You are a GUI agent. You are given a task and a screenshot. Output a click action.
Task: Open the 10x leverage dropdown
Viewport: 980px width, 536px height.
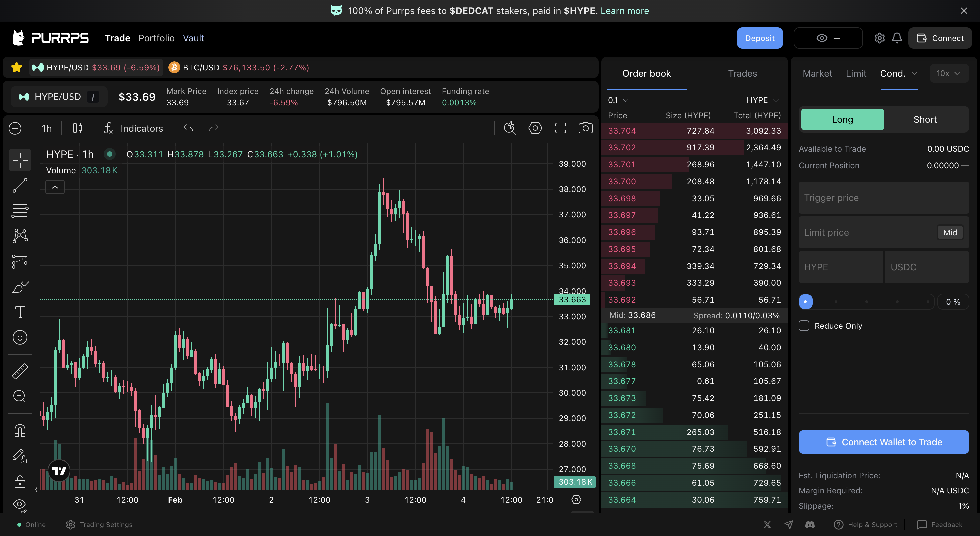point(948,73)
